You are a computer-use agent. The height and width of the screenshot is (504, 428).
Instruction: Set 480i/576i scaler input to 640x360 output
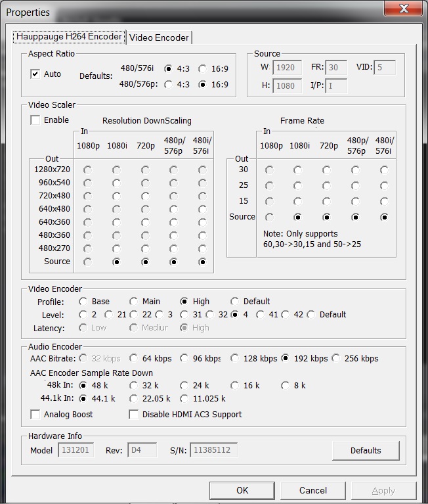click(203, 222)
